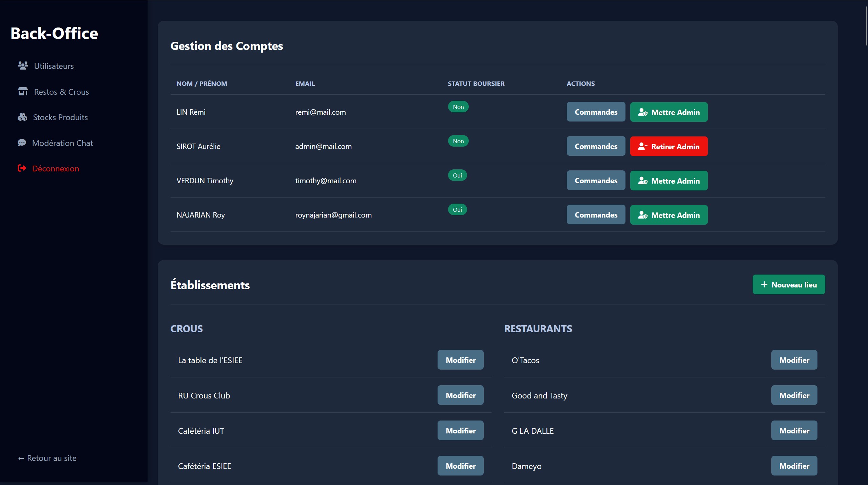
Task: Open Modération Chat menu label
Action: coord(62,143)
